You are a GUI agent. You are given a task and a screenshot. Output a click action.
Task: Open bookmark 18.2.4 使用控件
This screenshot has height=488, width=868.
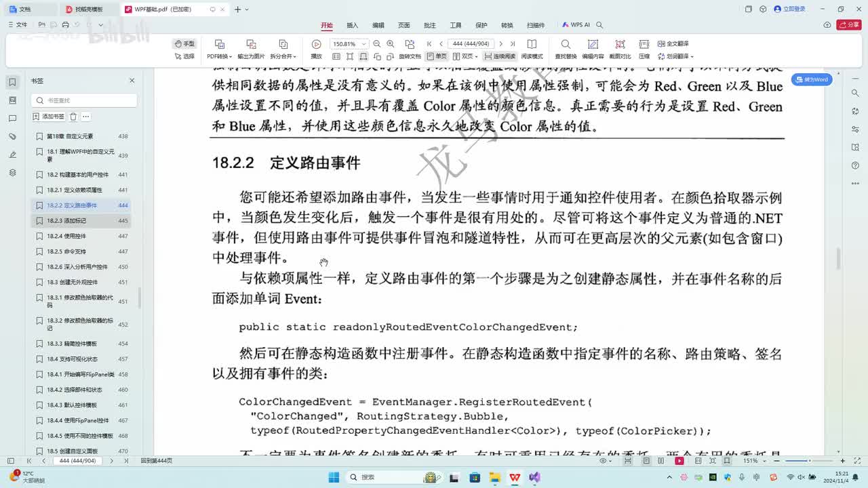coord(81,236)
